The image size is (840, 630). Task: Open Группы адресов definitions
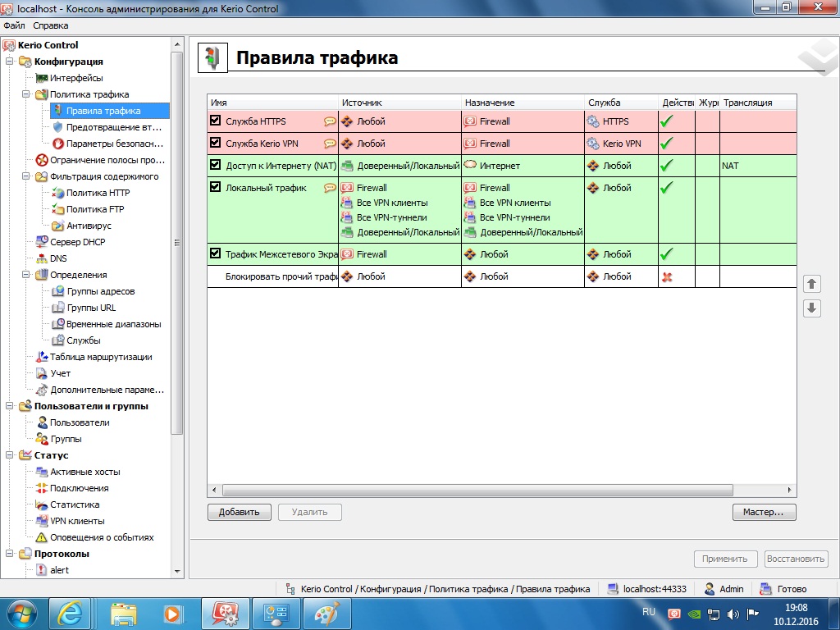tap(94, 291)
